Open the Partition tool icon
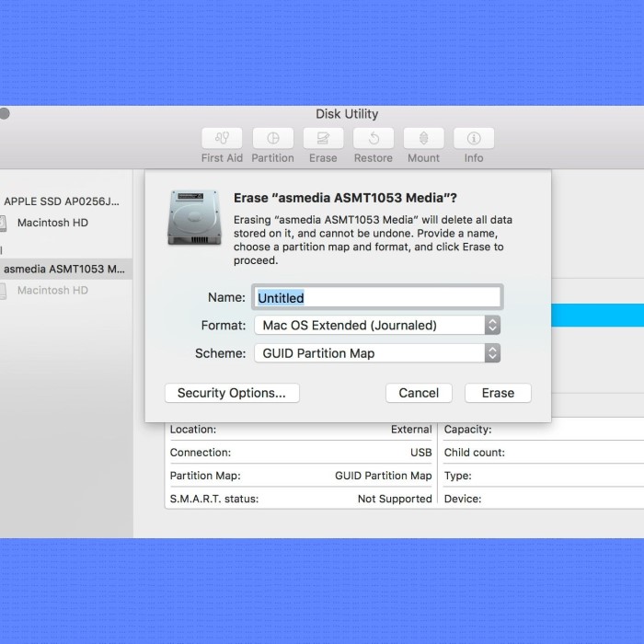The height and width of the screenshot is (644, 644). (x=272, y=138)
